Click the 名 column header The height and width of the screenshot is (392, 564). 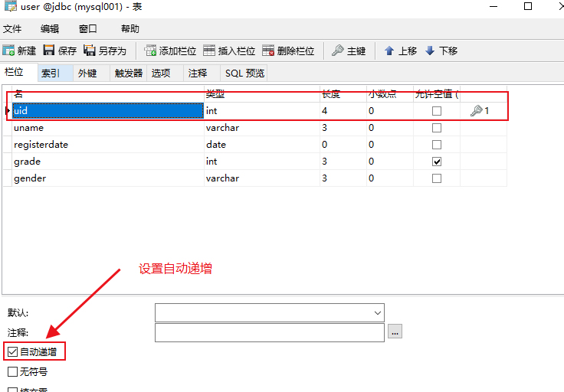[x=108, y=94]
